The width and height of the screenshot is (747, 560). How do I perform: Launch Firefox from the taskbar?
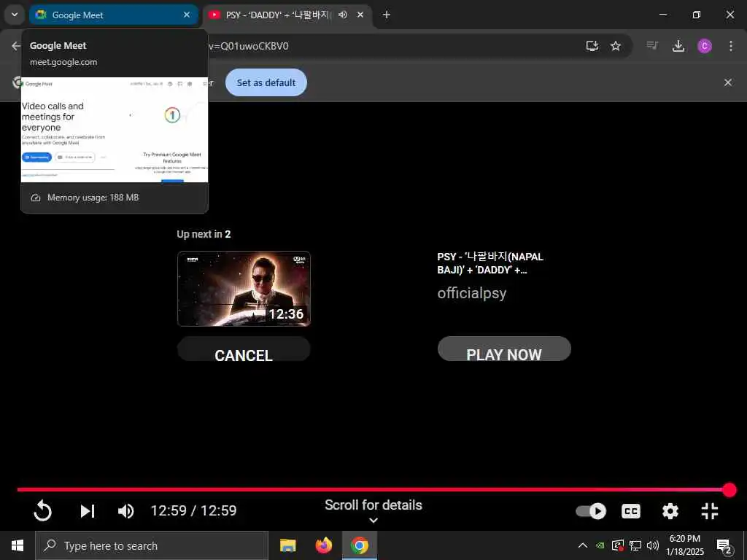pyautogui.click(x=323, y=545)
